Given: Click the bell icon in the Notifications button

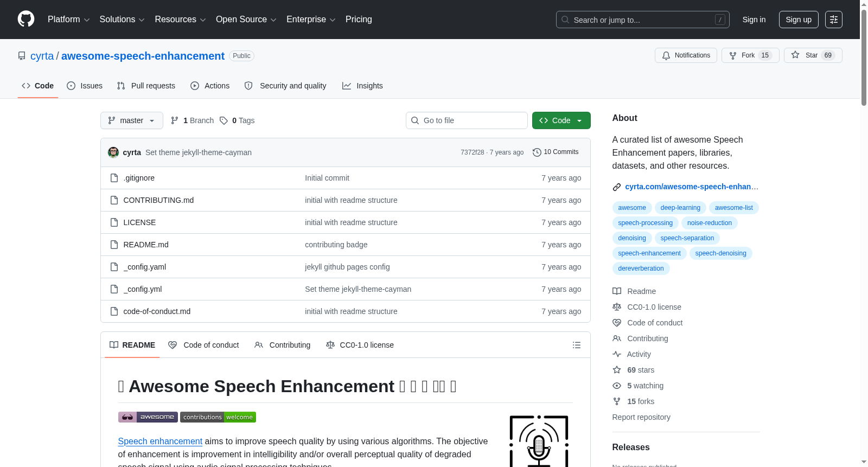Looking at the screenshot, I should pos(666,55).
